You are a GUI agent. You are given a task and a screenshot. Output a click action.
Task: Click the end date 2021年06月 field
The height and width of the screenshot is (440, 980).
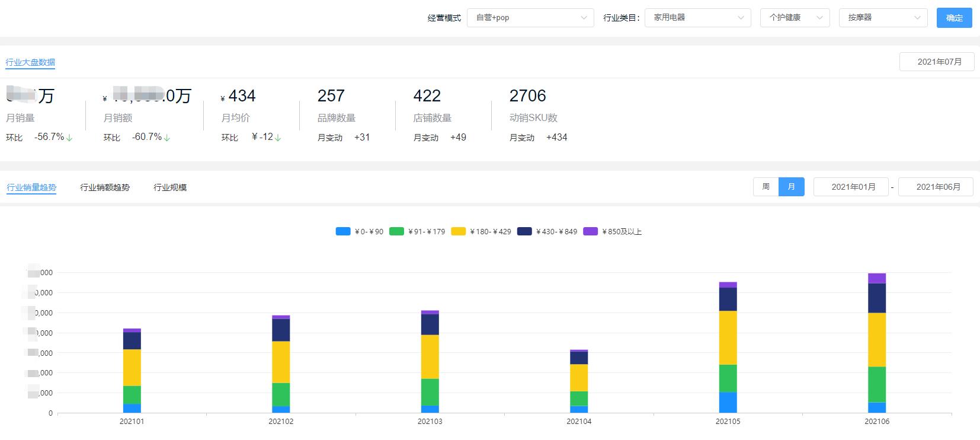point(936,187)
